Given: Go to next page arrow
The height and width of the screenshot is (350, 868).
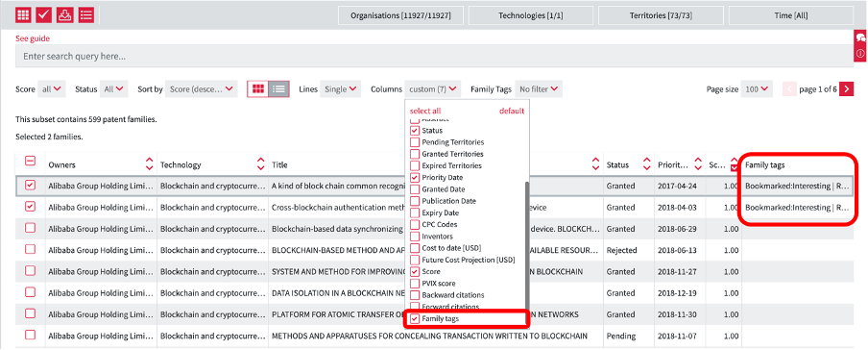Looking at the screenshot, I should pos(847,88).
